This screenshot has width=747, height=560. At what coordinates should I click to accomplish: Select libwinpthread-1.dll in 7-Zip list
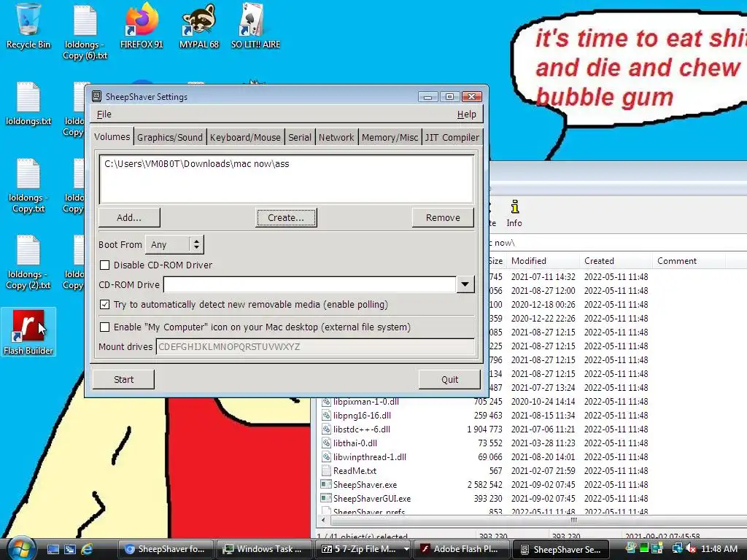(x=370, y=456)
